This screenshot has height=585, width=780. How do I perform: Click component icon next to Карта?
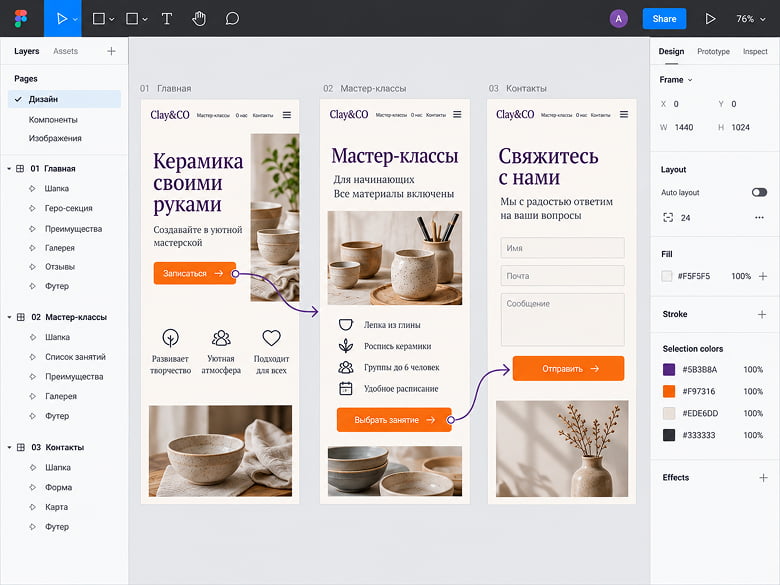click(x=33, y=507)
